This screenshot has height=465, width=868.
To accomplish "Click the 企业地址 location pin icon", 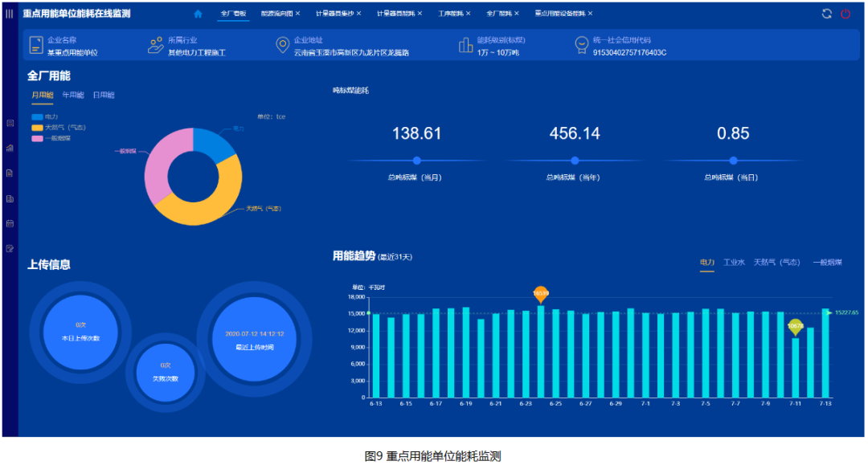I will point(282,45).
